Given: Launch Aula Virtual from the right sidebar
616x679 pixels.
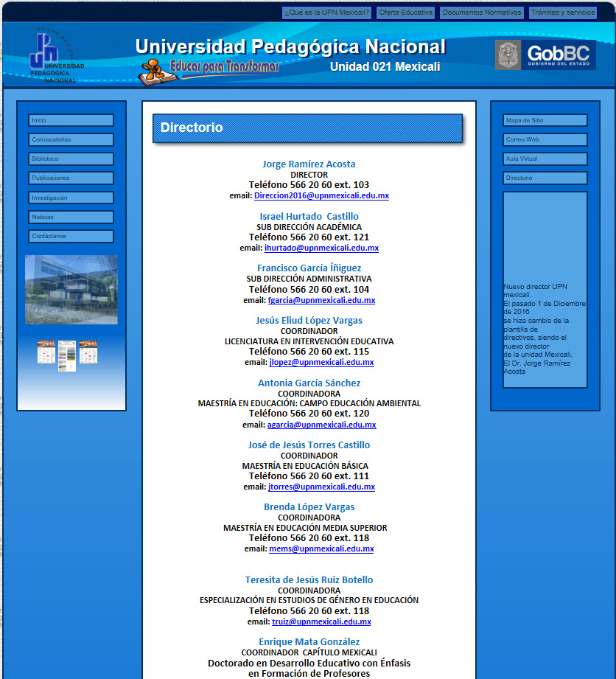Looking at the screenshot, I should pyautogui.click(x=545, y=159).
